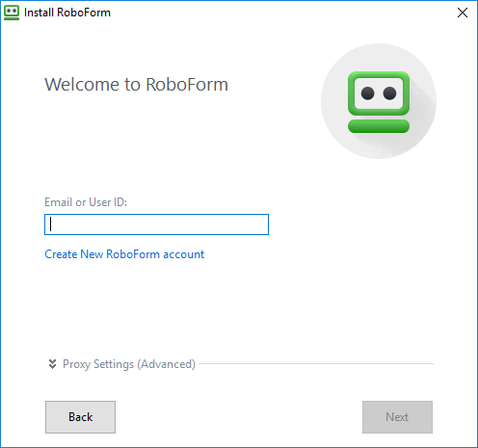Viewport: 478px width, 448px height.
Task: Click the Welcome to RoboForm heading
Action: click(x=136, y=85)
